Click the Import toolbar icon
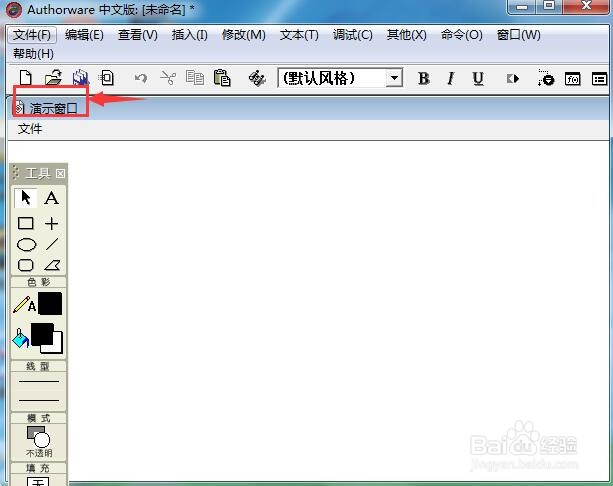613x486 pixels. click(x=107, y=78)
